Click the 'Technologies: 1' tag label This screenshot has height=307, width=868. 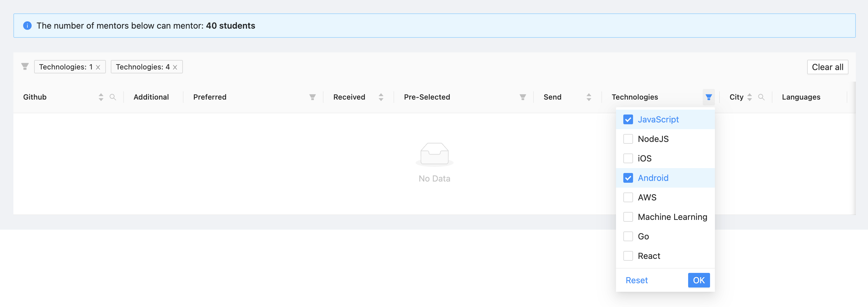tap(66, 67)
